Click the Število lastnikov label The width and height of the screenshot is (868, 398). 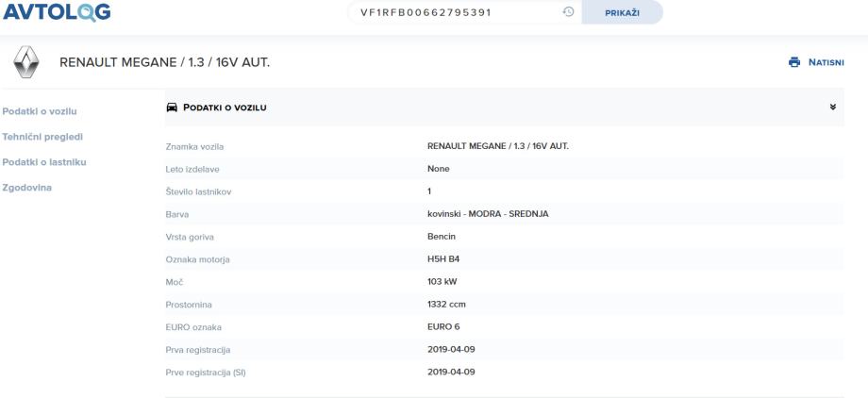[198, 192]
